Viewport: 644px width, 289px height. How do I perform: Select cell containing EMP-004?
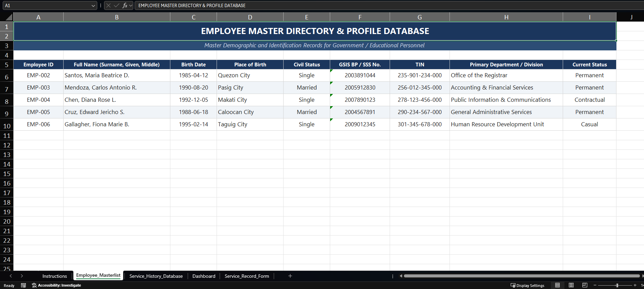point(38,100)
